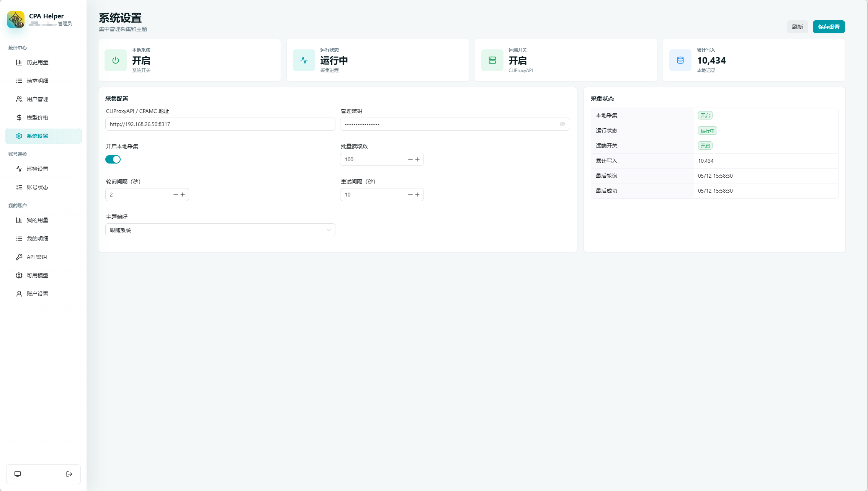Image resolution: width=868 pixels, height=491 pixels.
Task: Click the 管理密钥 password field
Action: [455, 124]
